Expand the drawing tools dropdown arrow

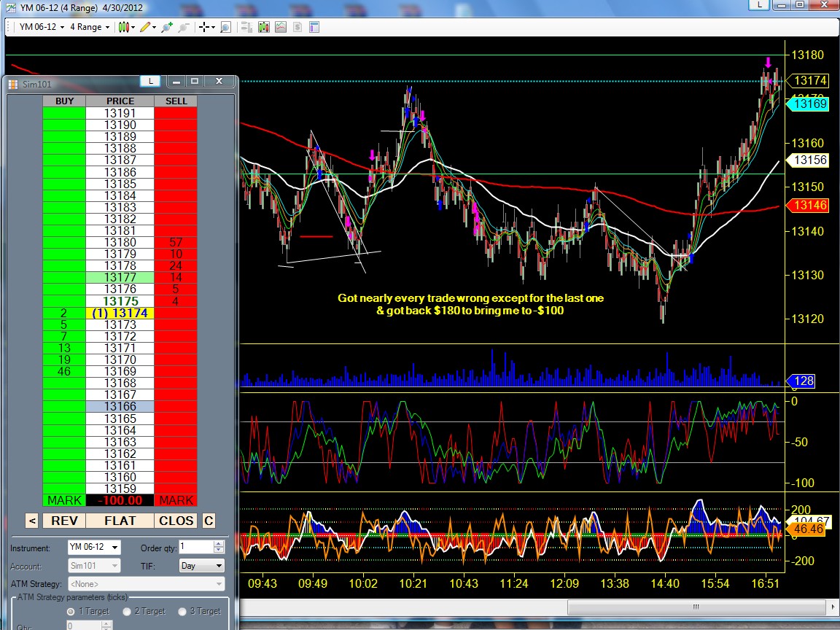(x=155, y=27)
